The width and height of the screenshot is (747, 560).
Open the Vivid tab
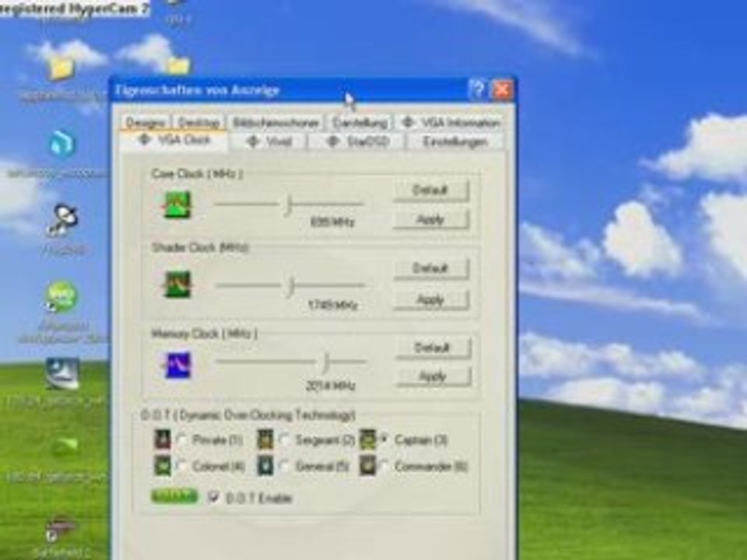[268, 142]
